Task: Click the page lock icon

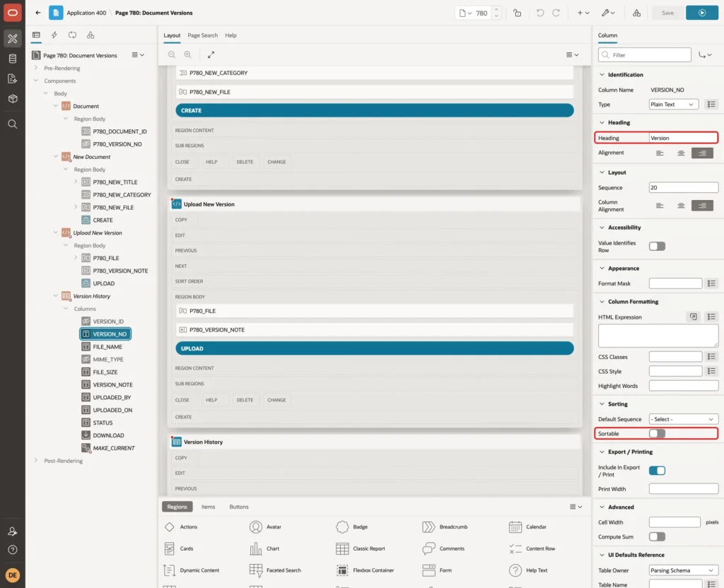Action: coord(517,13)
